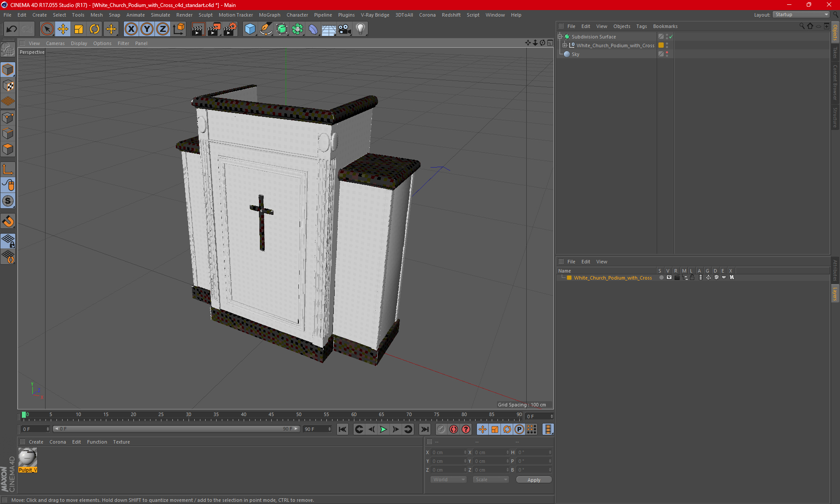
Task: Go to end of animation
Action: click(x=424, y=429)
